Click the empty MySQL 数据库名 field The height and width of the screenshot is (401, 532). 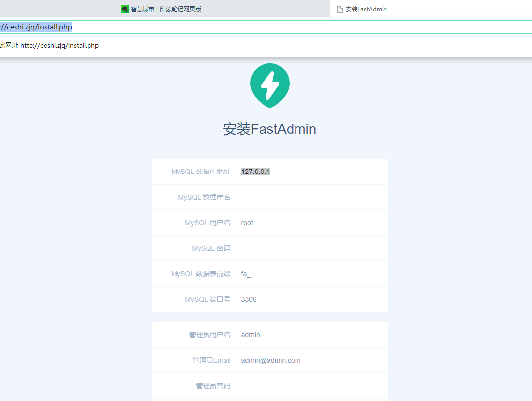pyautogui.click(x=313, y=197)
